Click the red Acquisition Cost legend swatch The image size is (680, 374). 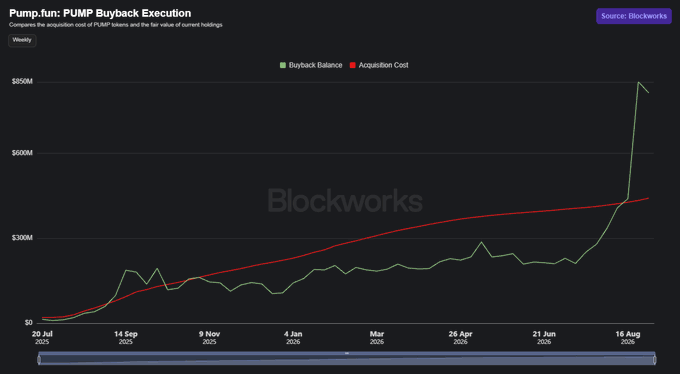coord(353,65)
